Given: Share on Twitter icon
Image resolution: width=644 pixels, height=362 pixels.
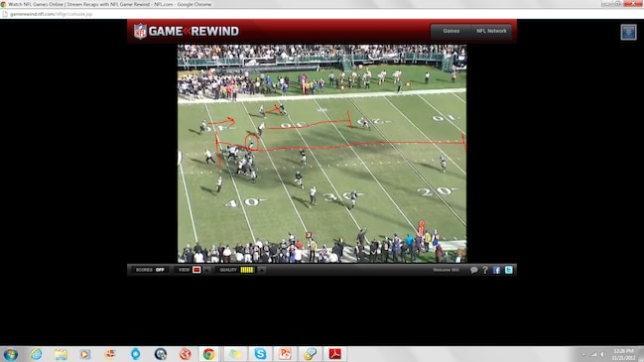Looking at the screenshot, I should [x=508, y=270].
